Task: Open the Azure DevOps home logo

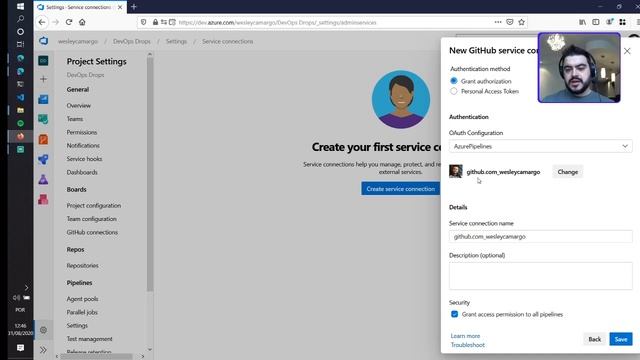Action: coord(43,41)
